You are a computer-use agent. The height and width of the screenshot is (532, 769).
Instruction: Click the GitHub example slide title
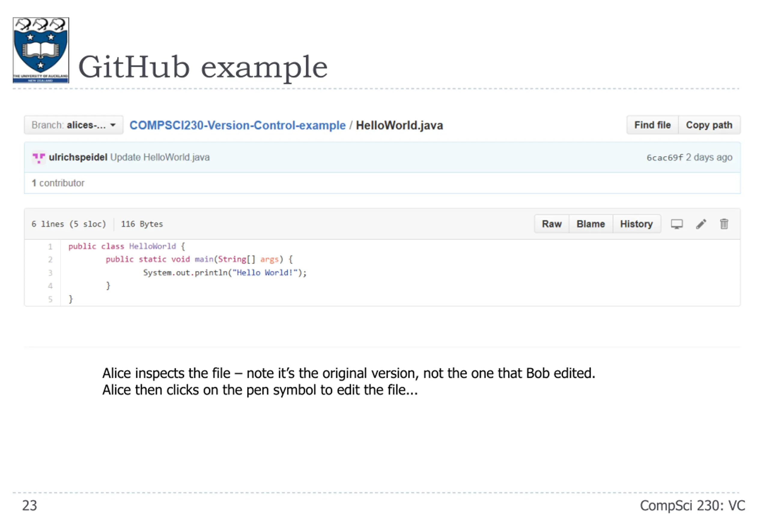203,67
